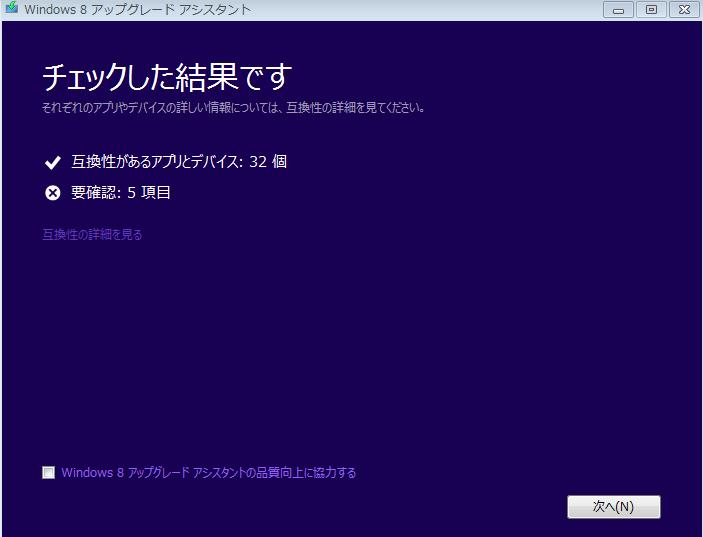Click the heading チェックした結果です
The height and width of the screenshot is (537, 703).
point(167,77)
